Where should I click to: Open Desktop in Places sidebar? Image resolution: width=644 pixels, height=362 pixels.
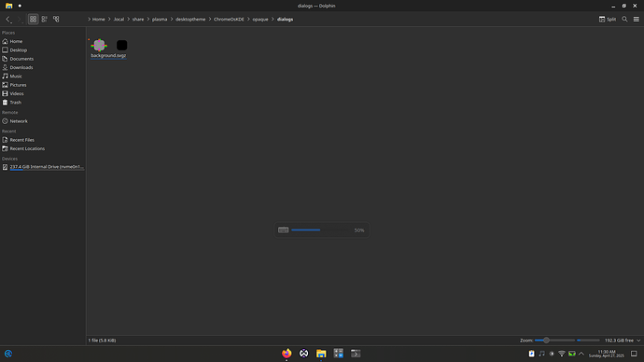(x=43, y=50)
